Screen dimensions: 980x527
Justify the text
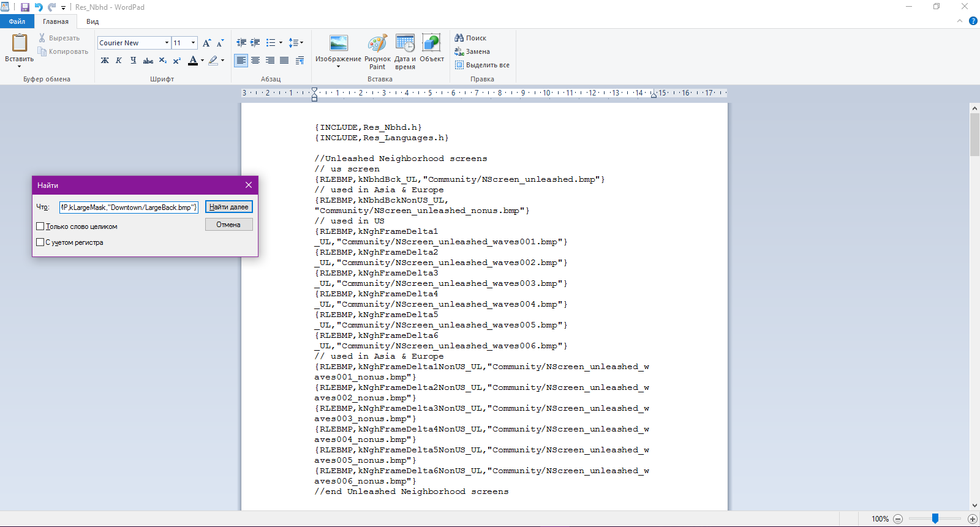pyautogui.click(x=284, y=61)
